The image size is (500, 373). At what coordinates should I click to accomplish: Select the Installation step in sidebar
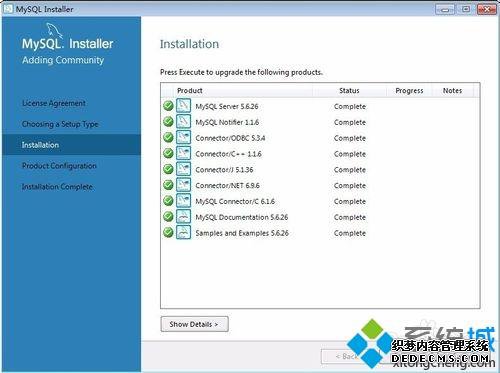click(71, 145)
